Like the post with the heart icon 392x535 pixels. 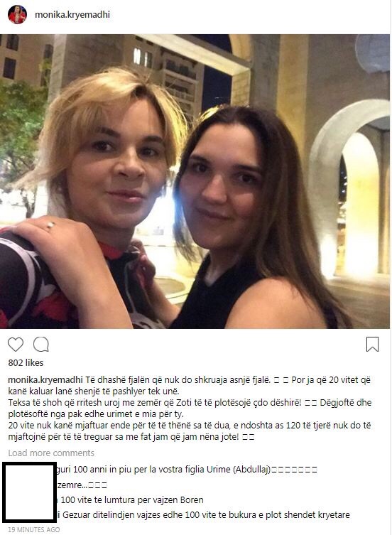[x=16, y=345]
